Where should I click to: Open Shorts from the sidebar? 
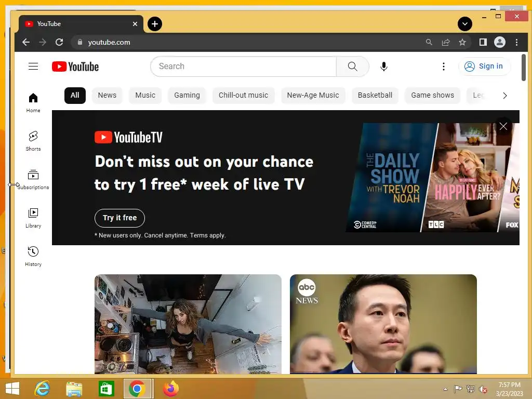[33, 141]
